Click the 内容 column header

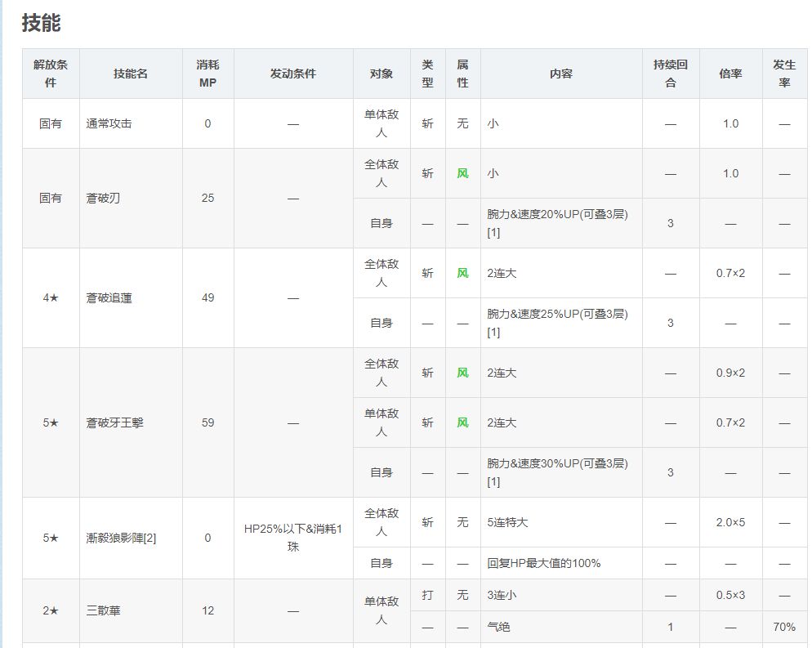[x=561, y=74]
